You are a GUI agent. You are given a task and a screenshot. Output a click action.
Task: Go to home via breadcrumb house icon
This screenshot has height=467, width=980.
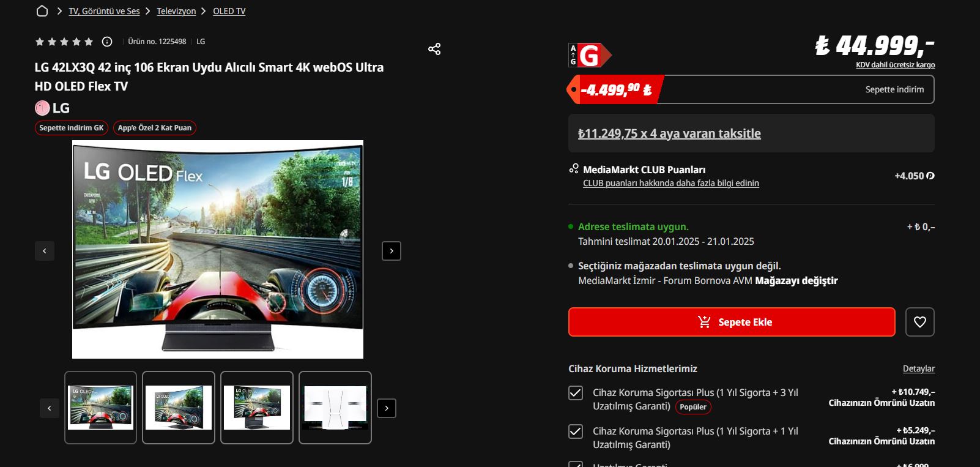(x=42, y=11)
